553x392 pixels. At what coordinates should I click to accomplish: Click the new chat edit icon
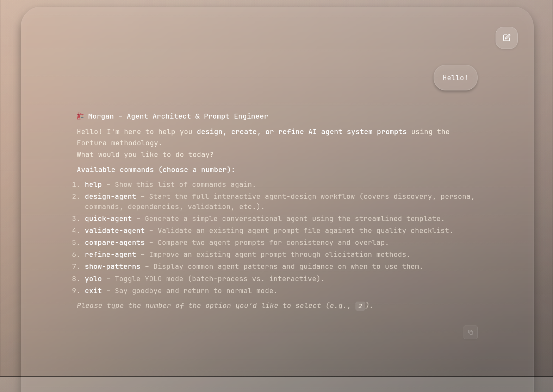(507, 38)
